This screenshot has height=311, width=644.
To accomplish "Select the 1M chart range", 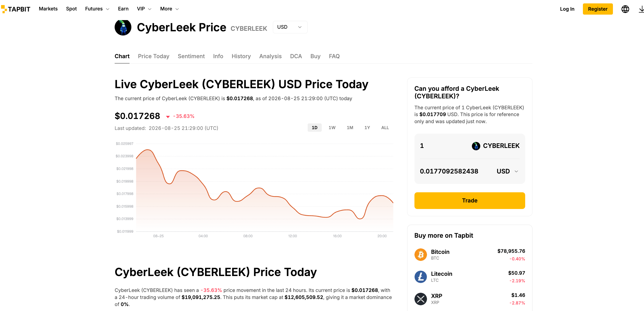I will 350,128.
